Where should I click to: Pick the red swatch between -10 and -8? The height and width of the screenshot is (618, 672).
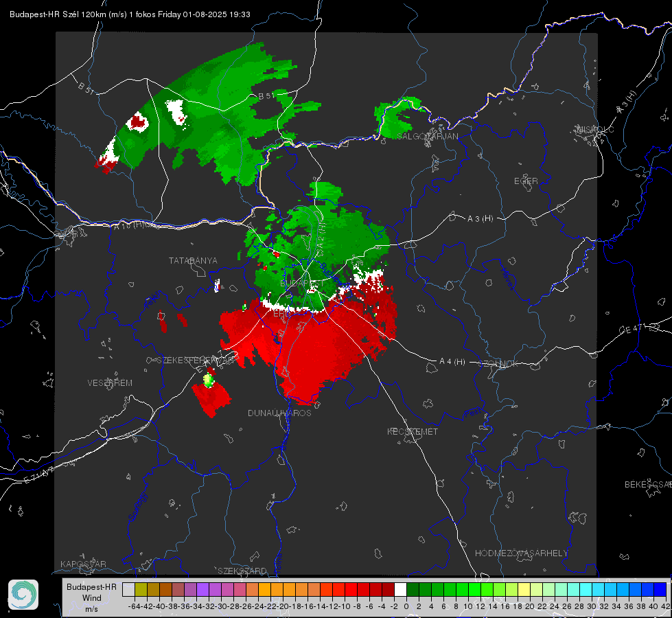351,590
